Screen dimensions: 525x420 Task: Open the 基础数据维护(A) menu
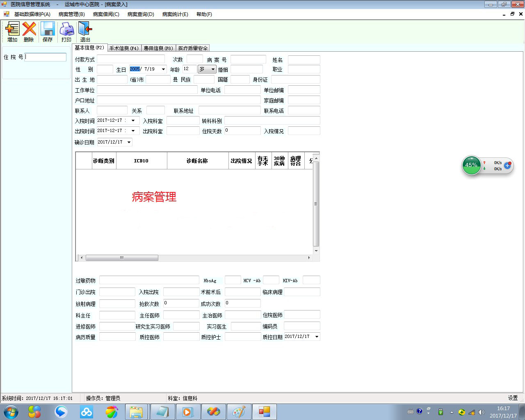(x=32, y=14)
